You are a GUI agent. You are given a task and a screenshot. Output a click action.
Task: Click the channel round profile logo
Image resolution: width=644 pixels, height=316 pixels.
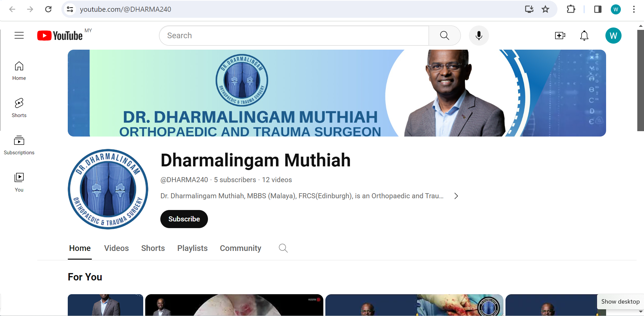tap(108, 189)
